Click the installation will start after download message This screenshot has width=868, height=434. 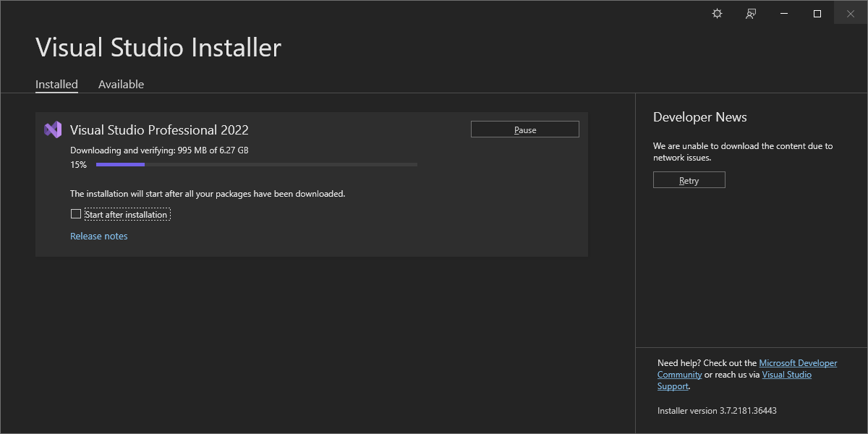[208, 194]
